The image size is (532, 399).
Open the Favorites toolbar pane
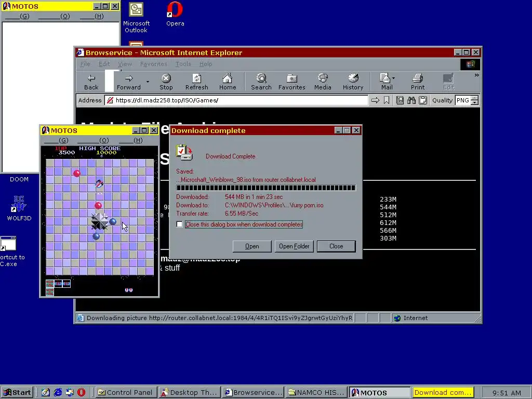coord(292,82)
